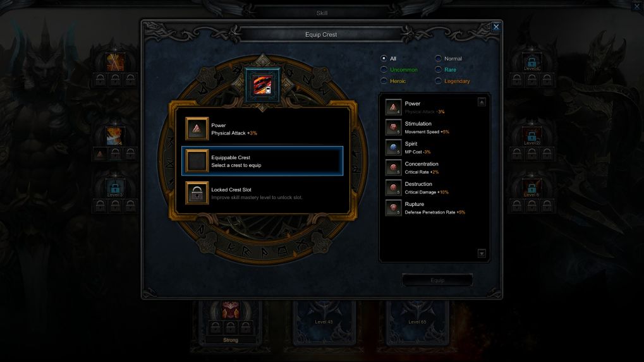Screen dimensions: 644x362
Task: Select the All rarity filter
Action: click(x=384, y=58)
